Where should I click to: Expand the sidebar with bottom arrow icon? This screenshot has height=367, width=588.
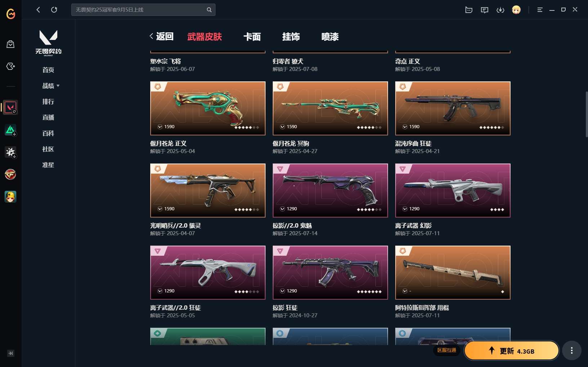coord(11,353)
